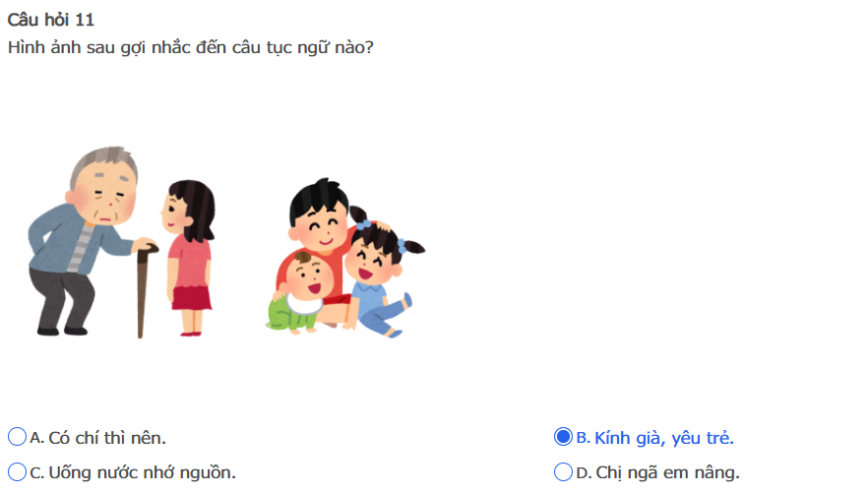Click the red skirt of the standing girl
The height and width of the screenshot is (494, 868).
coord(189,295)
